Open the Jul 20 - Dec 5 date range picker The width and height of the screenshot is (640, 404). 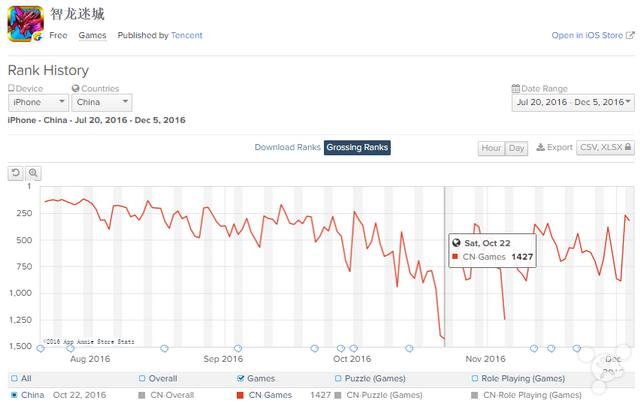(570, 102)
